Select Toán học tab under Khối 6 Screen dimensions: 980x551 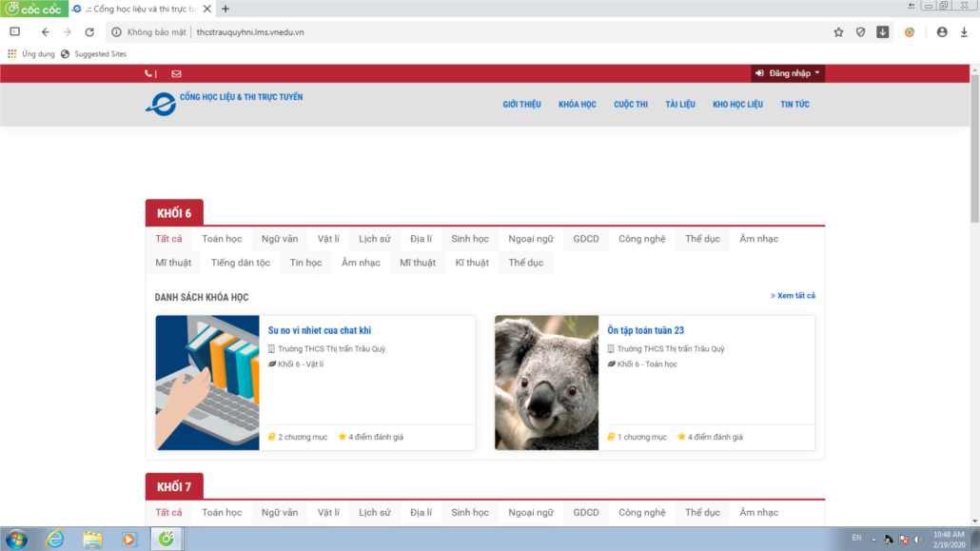coord(222,239)
